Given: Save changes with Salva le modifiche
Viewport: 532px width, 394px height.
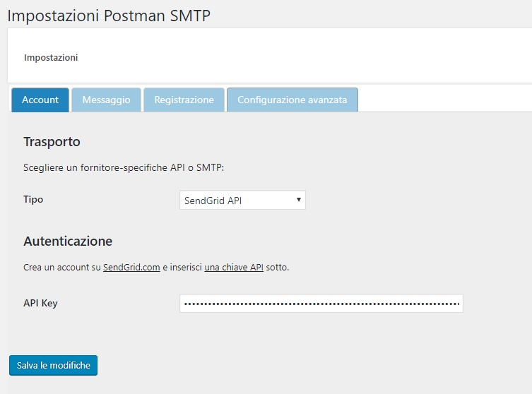Looking at the screenshot, I should point(53,365).
